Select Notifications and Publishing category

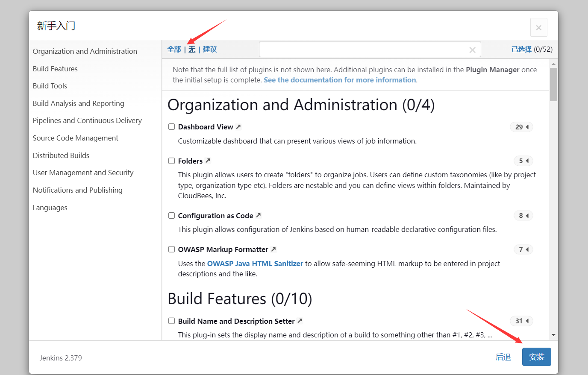pyautogui.click(x=78, y=190)
